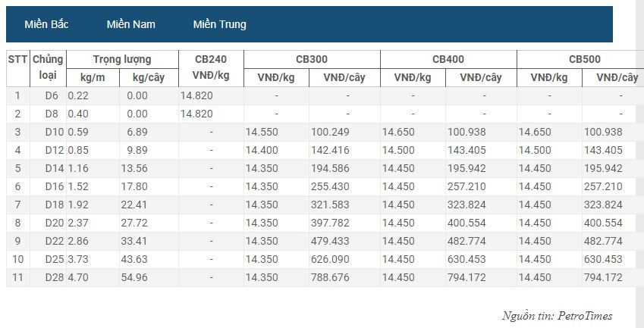Click the Trọng lượng header cell
Image resolution: width=644 pixels, height=328 pixels.
[122, 59]
